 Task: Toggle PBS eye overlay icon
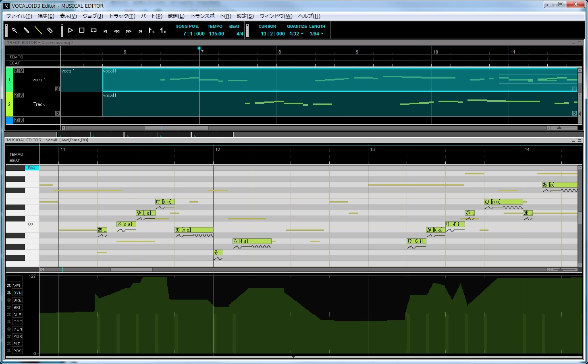click(x=9, y=351)
